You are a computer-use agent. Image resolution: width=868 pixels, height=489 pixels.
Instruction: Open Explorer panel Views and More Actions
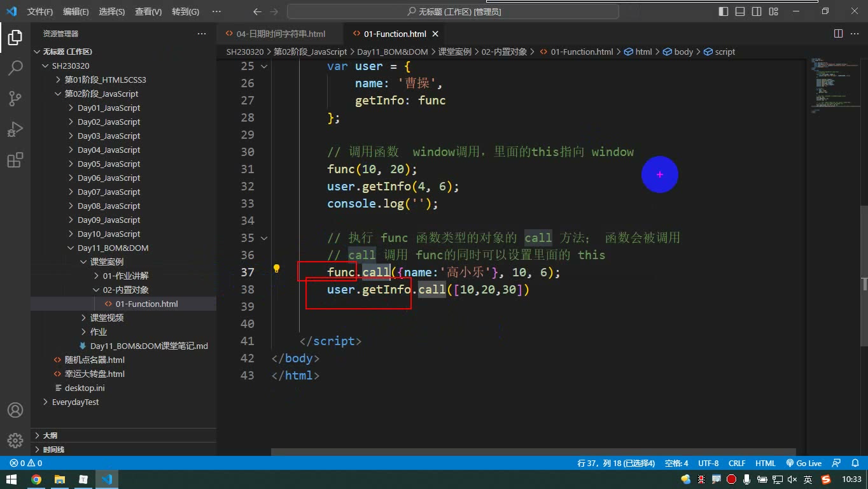(202, 34)
